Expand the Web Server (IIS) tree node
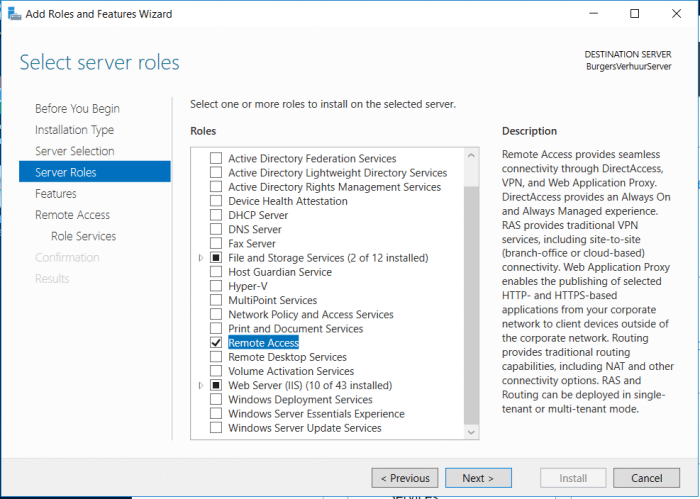This screenshot has height=499, width=700. pos(201,386)
